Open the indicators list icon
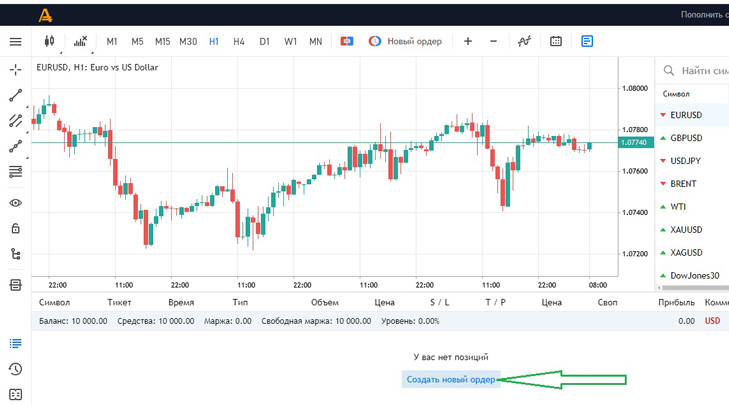This screenshot has height=405, width=729. pyautogui.click(x=80, y=42)
